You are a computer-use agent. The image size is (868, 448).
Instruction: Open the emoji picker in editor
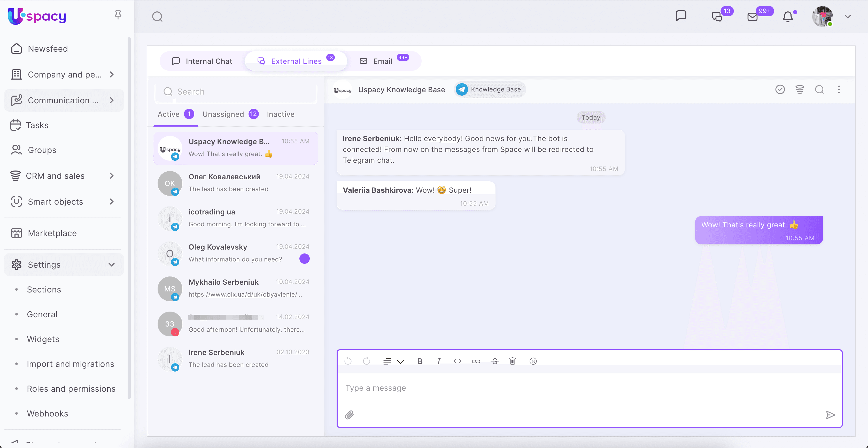click(533, 361)
